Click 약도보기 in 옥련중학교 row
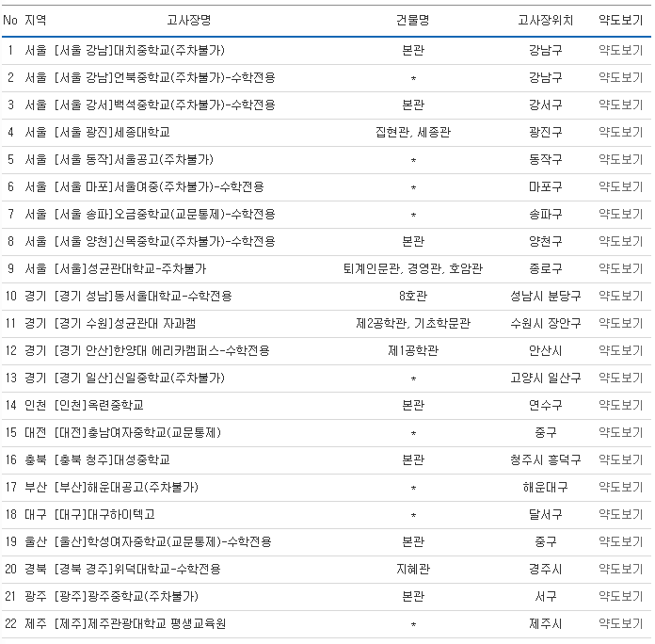Image resolution: width=655 pixels, height=644 pixels. click(620, 406)
